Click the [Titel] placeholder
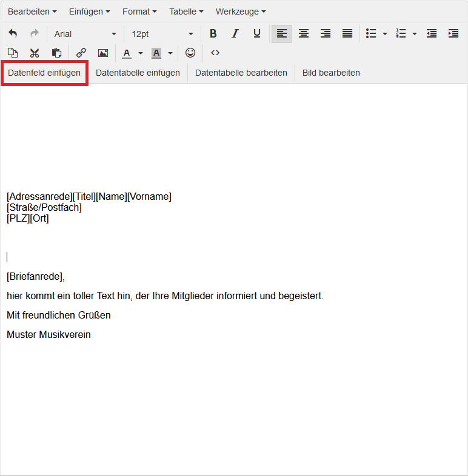 pyautogui.click(x=84, y=196)
